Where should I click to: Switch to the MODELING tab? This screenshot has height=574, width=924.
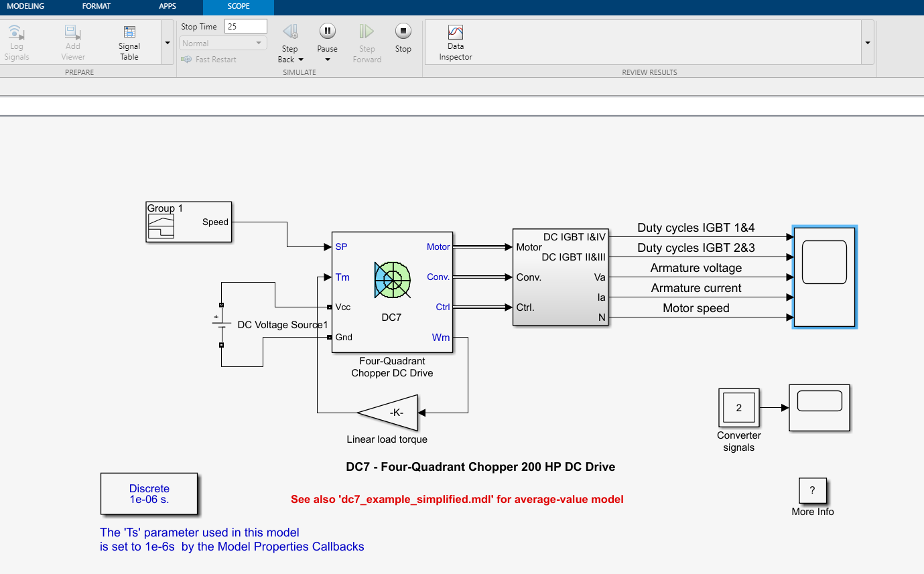click(25, 5)
